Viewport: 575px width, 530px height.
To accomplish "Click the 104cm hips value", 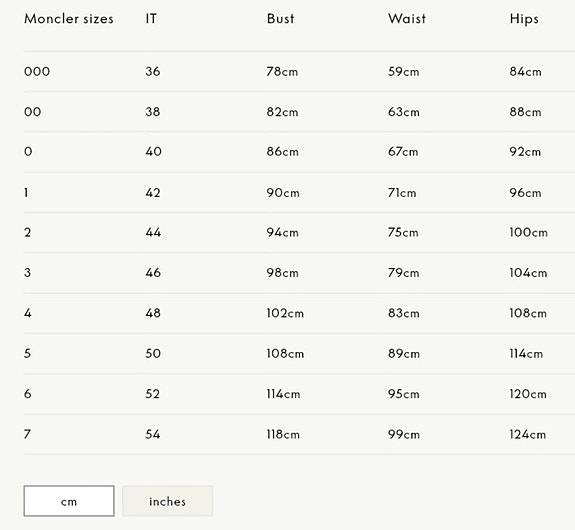I will point(528,273).
